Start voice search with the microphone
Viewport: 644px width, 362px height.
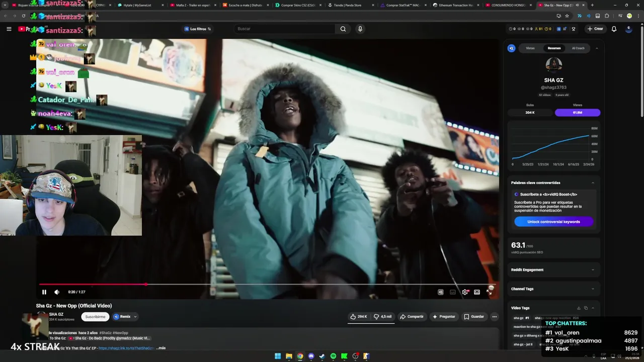point(360,29)
